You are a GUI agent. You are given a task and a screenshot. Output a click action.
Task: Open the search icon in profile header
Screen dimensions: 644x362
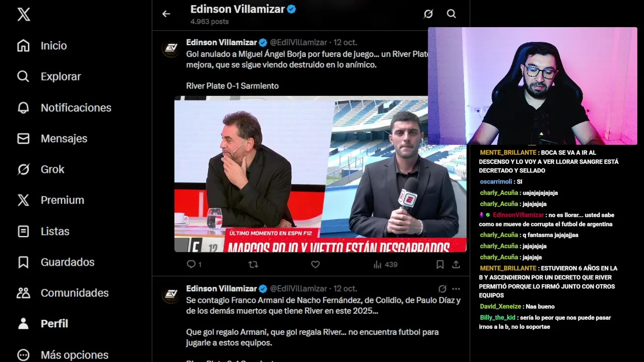[451, 14]
